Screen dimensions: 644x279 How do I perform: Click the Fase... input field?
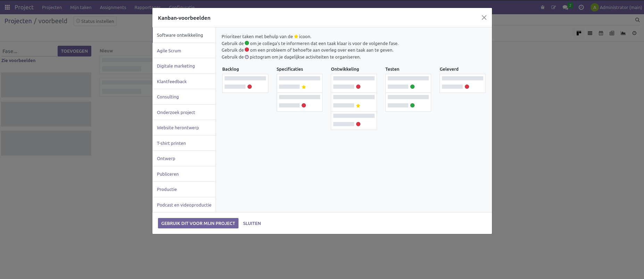(29, 51)
